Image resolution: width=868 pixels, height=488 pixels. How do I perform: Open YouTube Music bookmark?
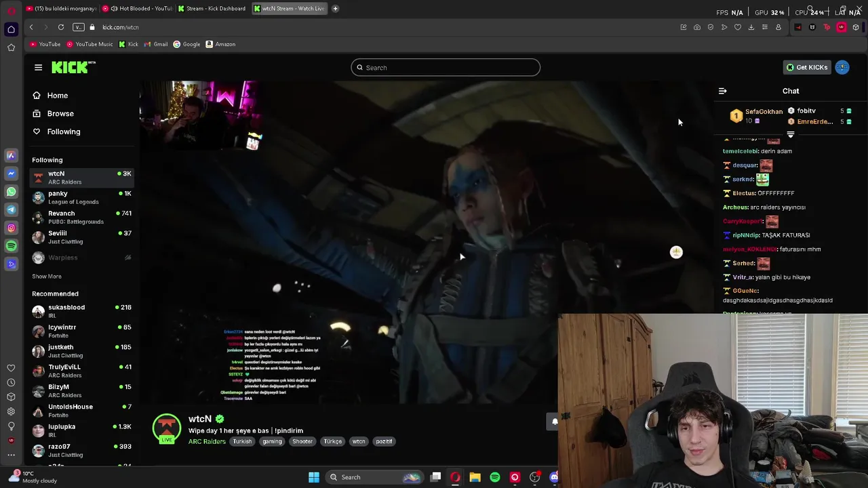(90, 44)
